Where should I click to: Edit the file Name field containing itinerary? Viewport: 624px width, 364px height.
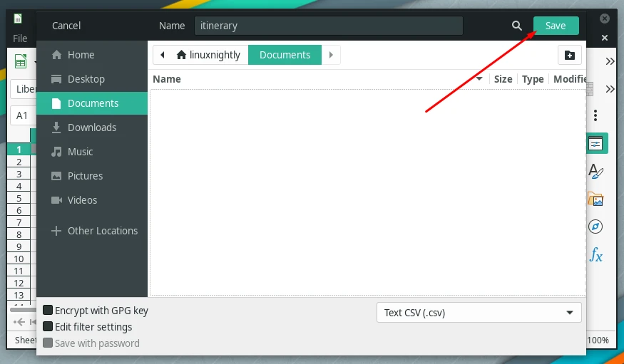(329, 26)
